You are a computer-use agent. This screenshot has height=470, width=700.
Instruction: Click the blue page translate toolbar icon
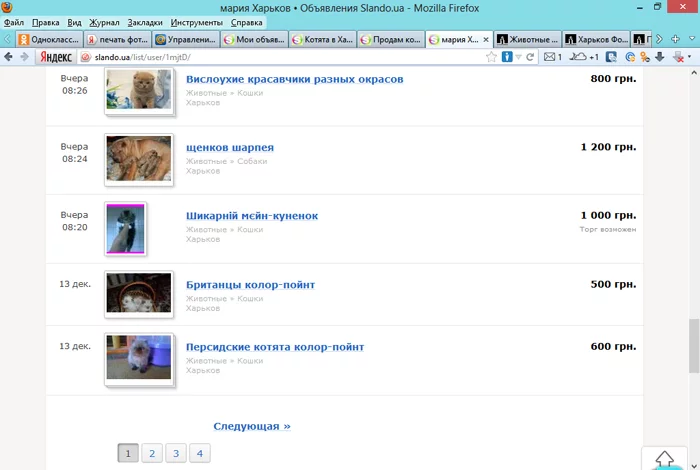coord(611,57)
